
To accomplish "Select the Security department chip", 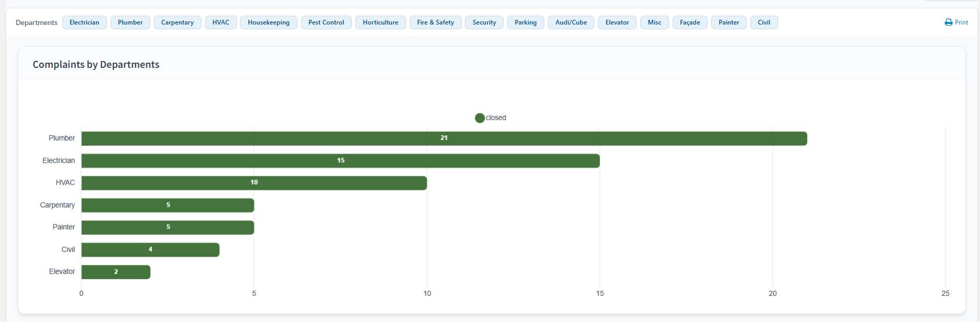I will [x=484, y=22].
